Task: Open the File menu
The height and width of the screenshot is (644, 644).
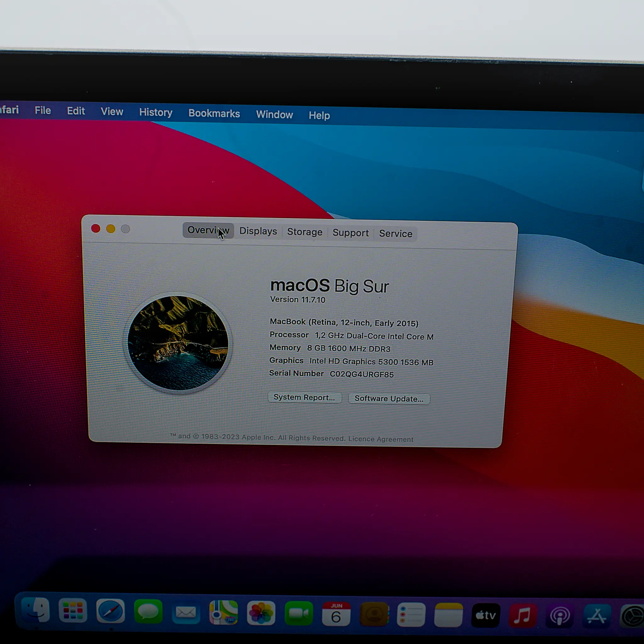Action: pos(43,110)
